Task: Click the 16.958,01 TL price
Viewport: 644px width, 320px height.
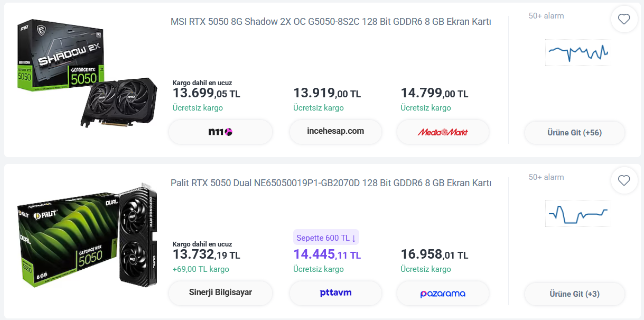Action: tap(434, 255)
